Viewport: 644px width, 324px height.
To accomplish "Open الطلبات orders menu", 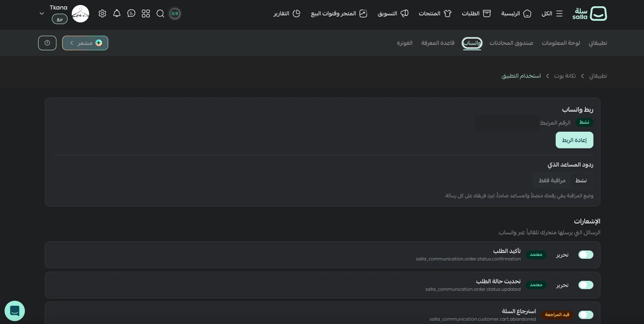I will click(476, 14).
